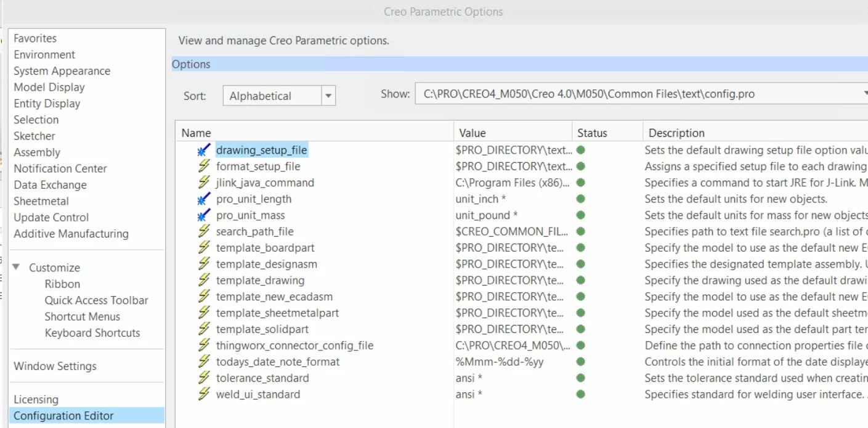Open the Notification Center category
The image size is (868, 428).
[x=60, y=168]
